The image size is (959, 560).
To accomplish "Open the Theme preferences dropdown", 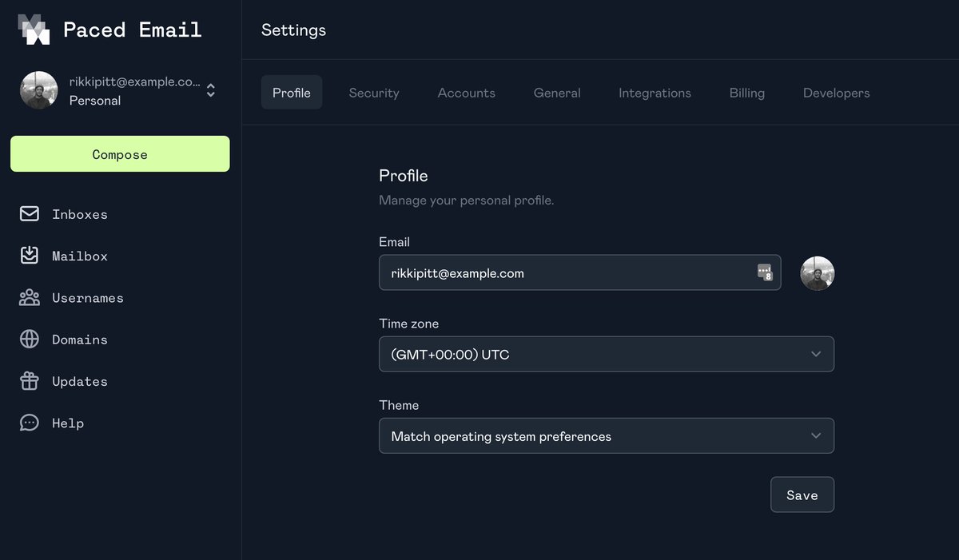I will click(x=606, y=435).
